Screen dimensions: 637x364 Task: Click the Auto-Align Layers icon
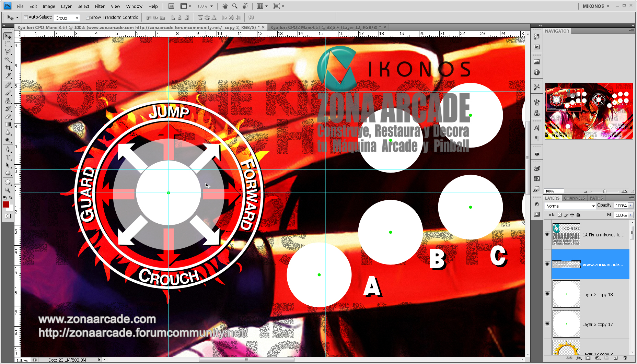click(x=251, y=17)
